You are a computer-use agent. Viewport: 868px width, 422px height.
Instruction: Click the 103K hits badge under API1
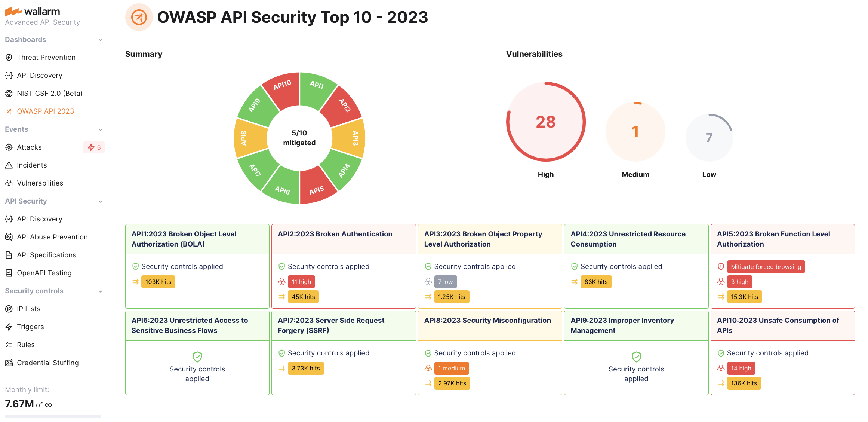(x=158, y=282)
